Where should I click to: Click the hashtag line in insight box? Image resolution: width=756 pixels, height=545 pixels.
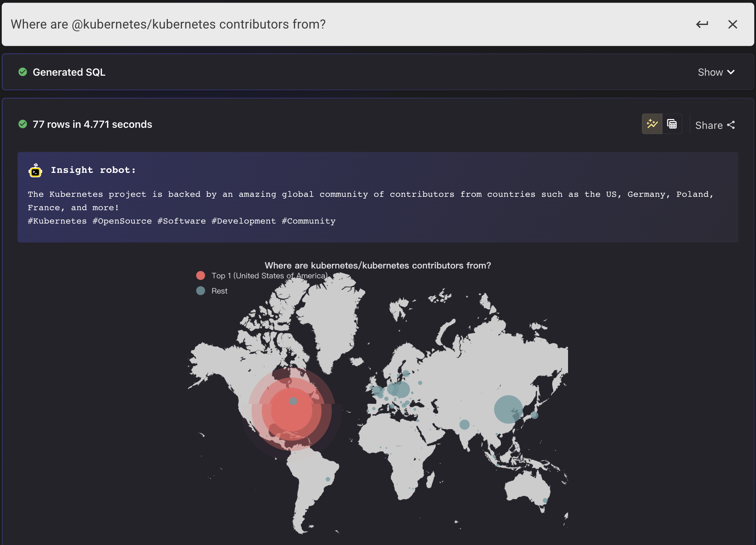click(182, 221)
